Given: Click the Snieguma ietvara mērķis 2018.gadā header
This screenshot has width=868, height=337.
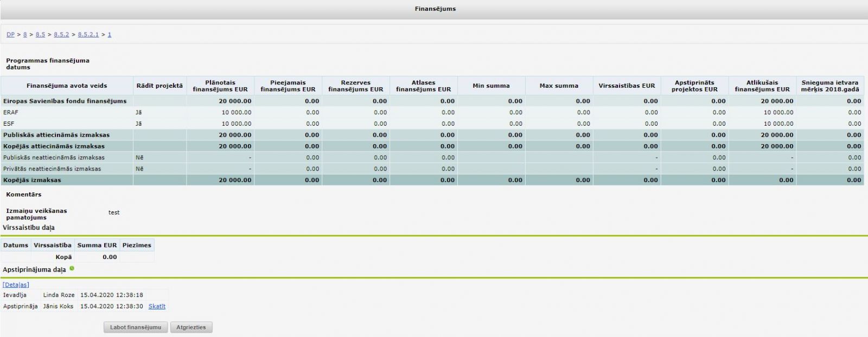Looking at the screenshot, I should (x=829, y=86).
